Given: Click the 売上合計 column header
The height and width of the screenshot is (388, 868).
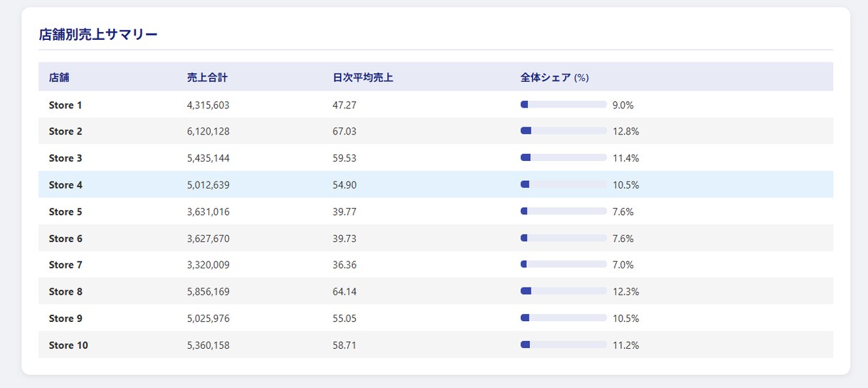Looking at the screenshot, I should (x=207, y=78).
